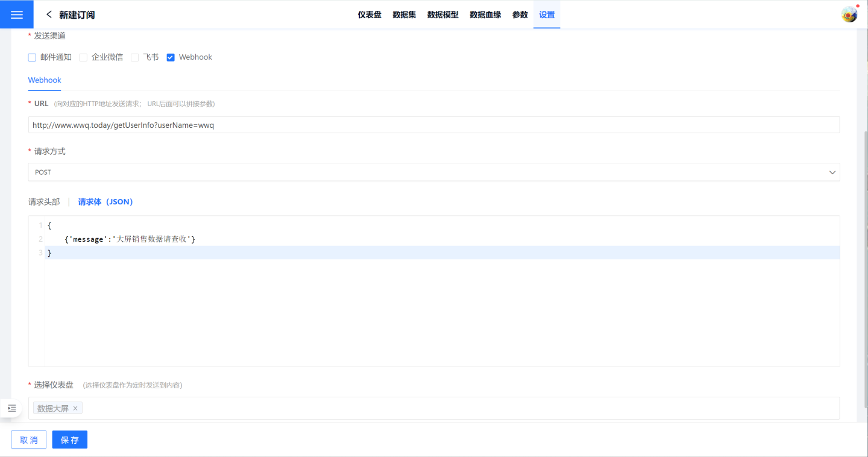Open the 选择仪表盘 selection box
The width and height of the screenshot is (868, 457).
pos(458,408)
